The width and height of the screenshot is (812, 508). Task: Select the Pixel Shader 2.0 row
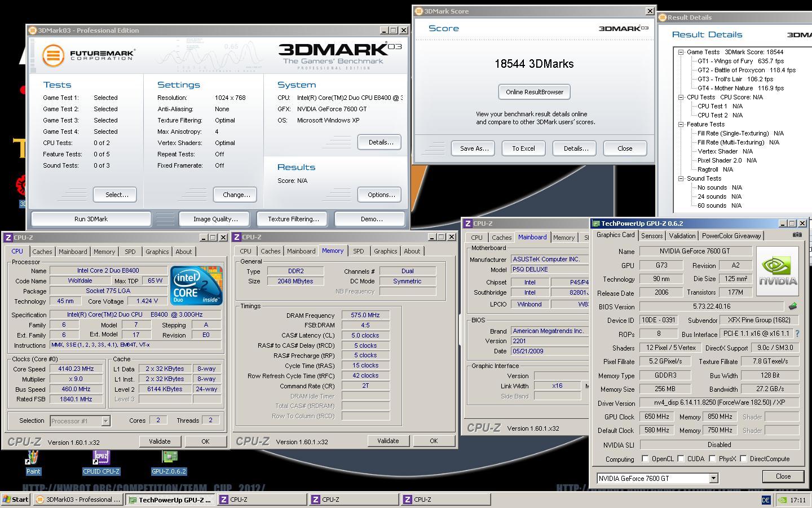coord(727,160)
